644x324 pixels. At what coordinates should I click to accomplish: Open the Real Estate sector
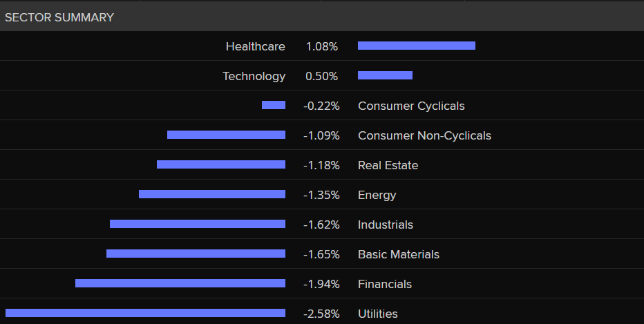[x=388, y=165]
